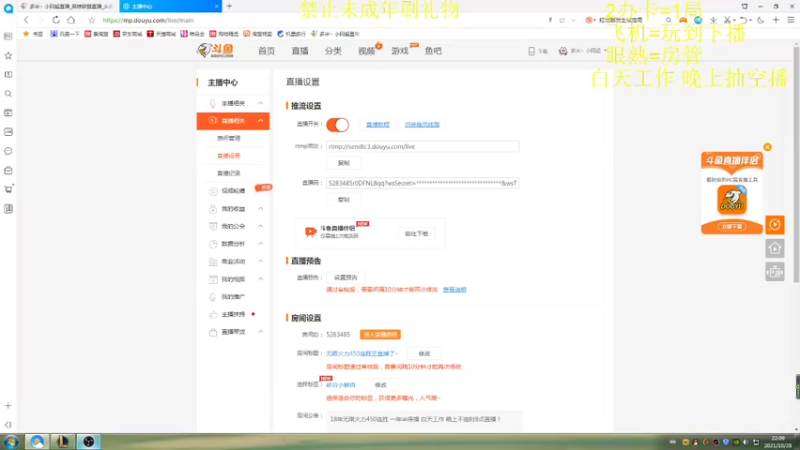This screenshot has height=450, width=800.
Task: Open 游戏 in Douyu nav
Action: tap(399, 51)
